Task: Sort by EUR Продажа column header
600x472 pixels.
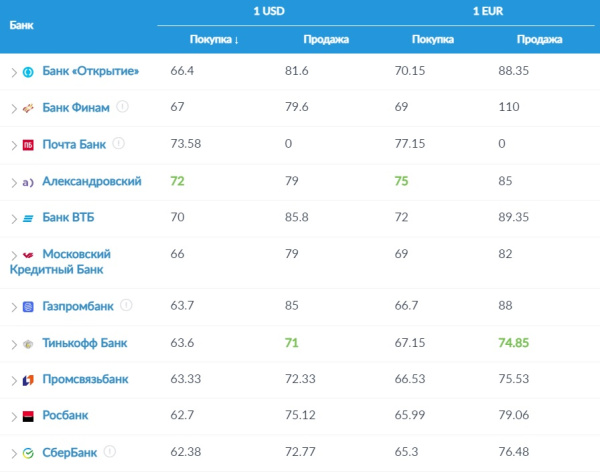Action: coord(540,39)
